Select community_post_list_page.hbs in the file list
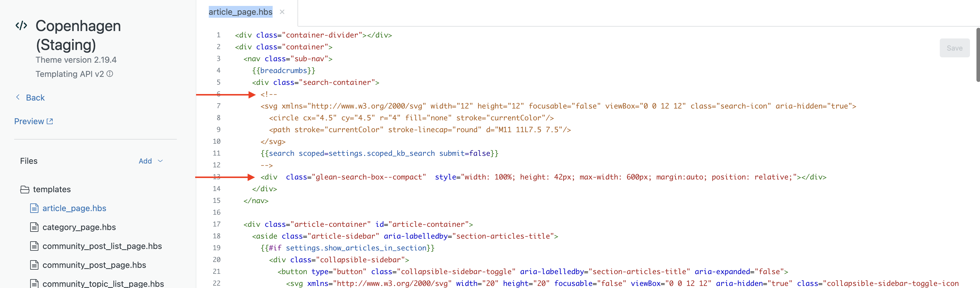The image size is (980, 288). click(102, 246)
